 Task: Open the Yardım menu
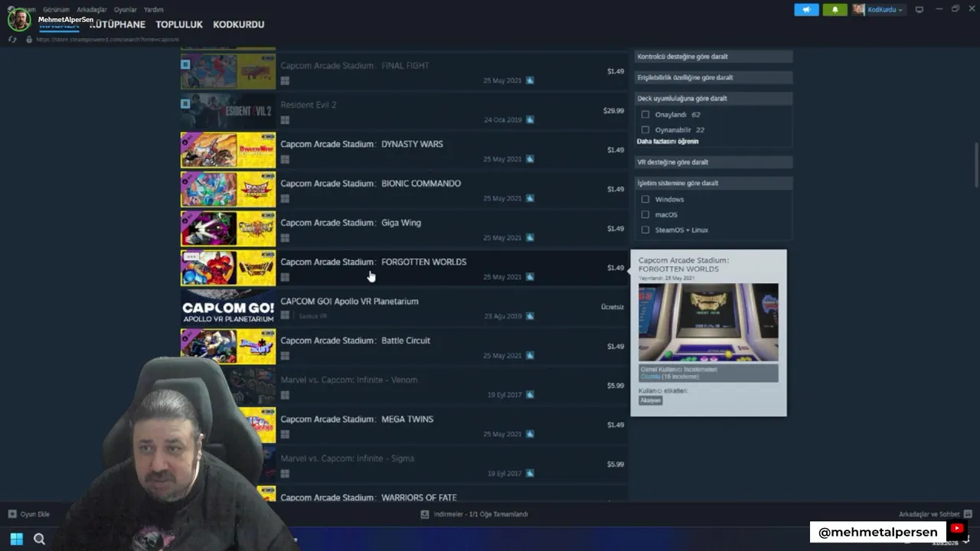pos(154,10)
